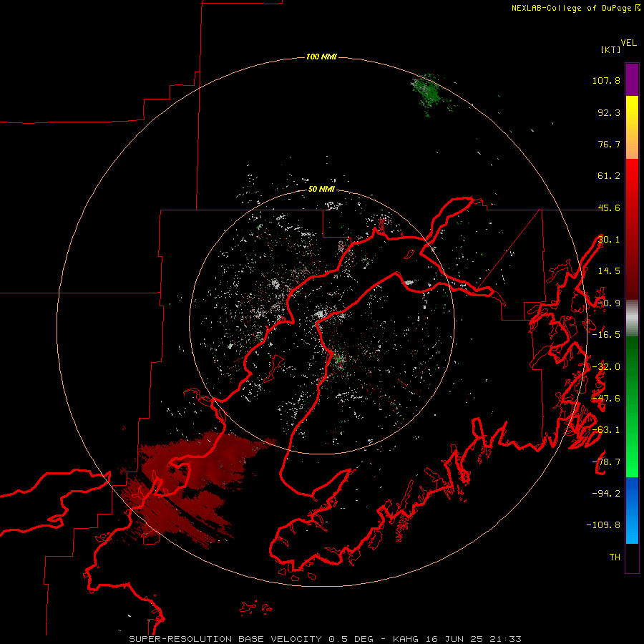Click the -32.0 legend value
Image resolution: width=644 pixels, height=644 pixels.
tap(606, 367)
